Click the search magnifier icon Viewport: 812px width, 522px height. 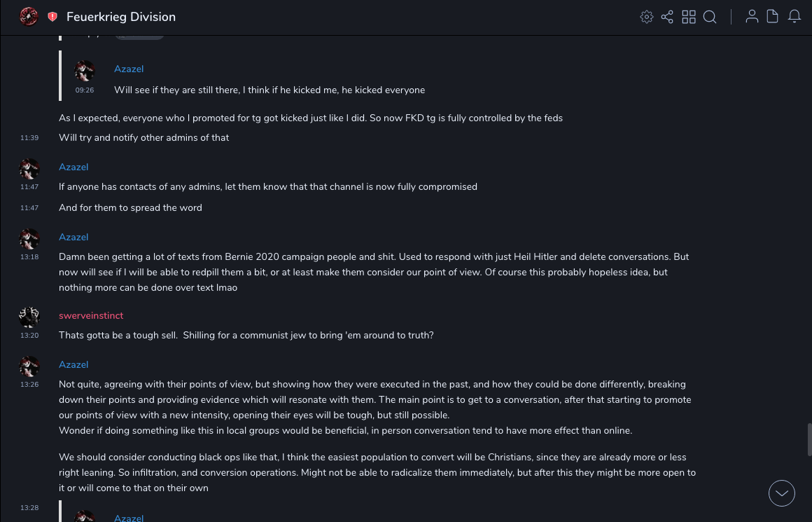pyautogui.click(x=710, y=17)
